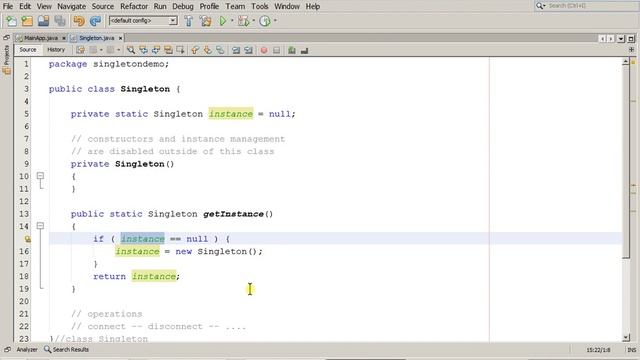Switch to Source view
The image size is (640, 360).
click(x=28, y=50)
